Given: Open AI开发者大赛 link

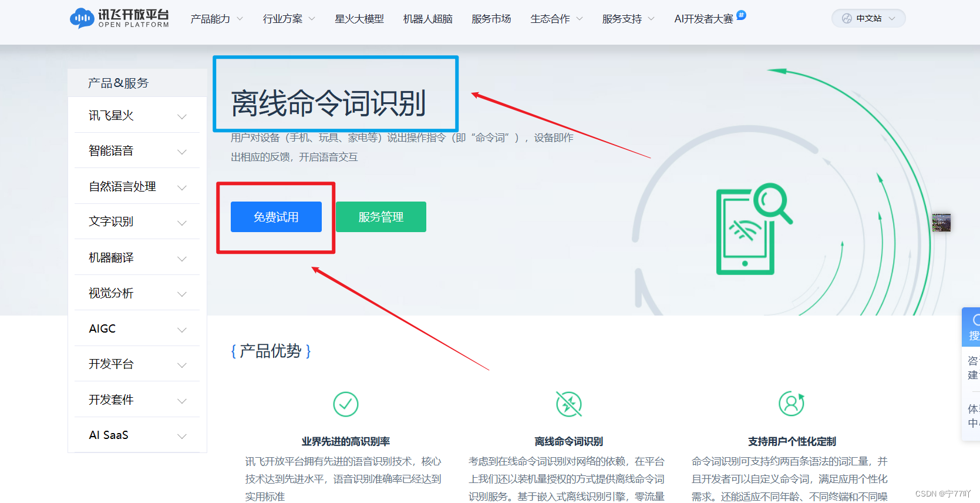Looking at the screenshot, I should [703, 19].
